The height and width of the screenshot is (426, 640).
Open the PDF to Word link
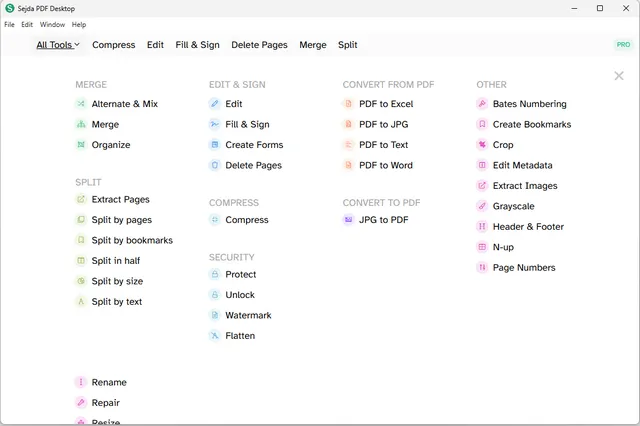pyautogui.click(x=386, y=165)
